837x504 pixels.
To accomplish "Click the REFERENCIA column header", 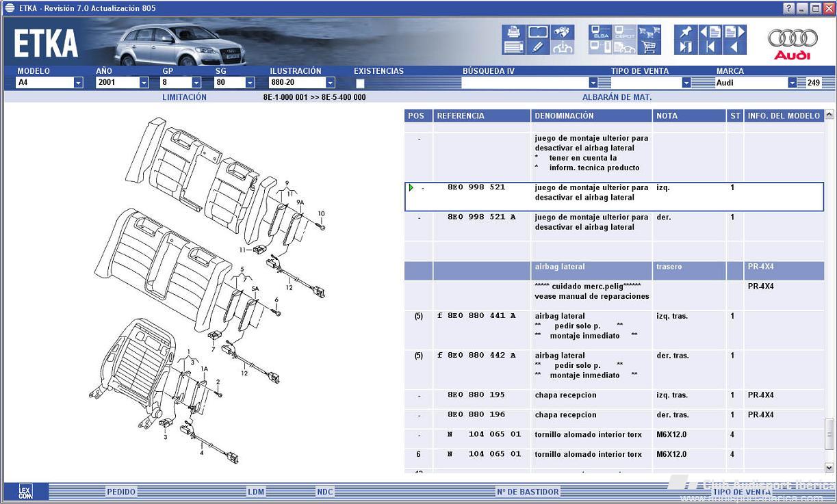I will (482, 116).
